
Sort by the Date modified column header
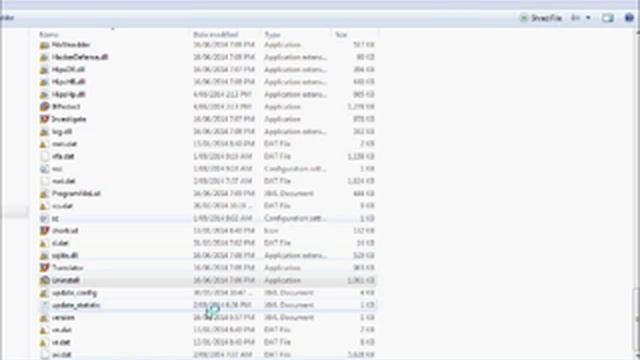216,35
